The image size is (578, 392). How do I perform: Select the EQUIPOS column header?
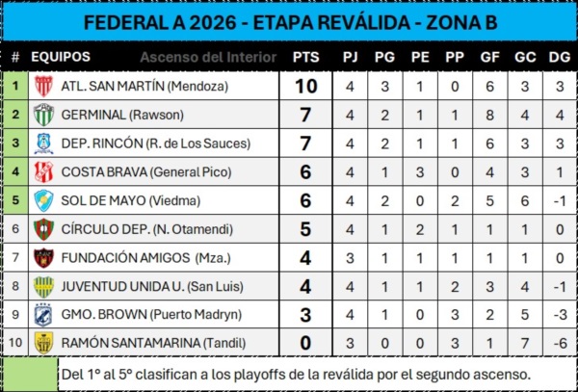(61, 57)
